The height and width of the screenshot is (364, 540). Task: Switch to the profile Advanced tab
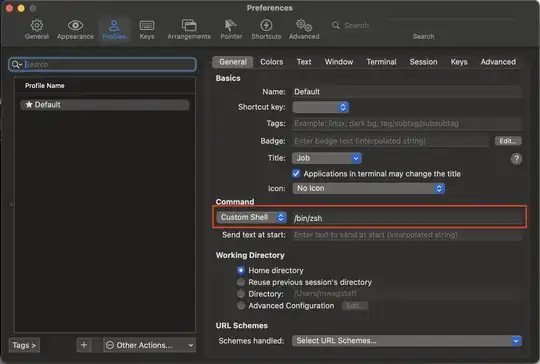(498, 62)
